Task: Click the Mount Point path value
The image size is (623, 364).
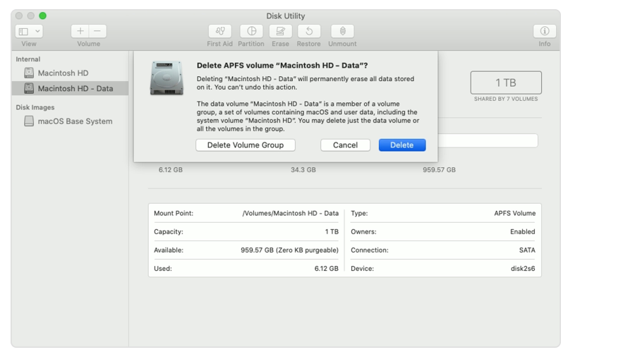Action: click(x=291, y=214)
